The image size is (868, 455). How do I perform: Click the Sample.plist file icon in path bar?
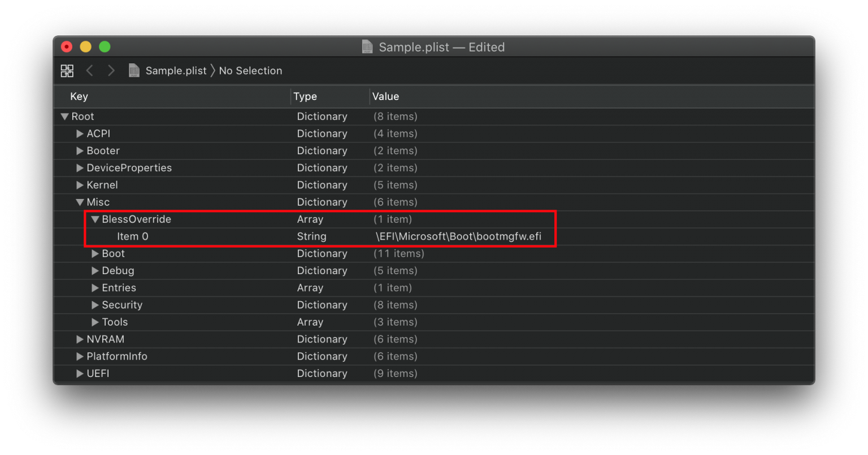pos(134,71)
